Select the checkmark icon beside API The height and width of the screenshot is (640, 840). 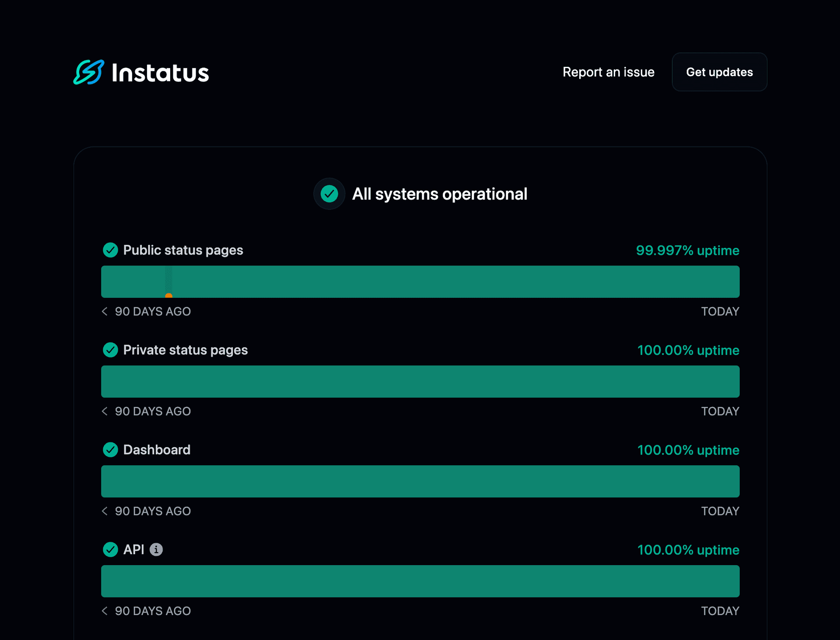(x=110, y=550)
